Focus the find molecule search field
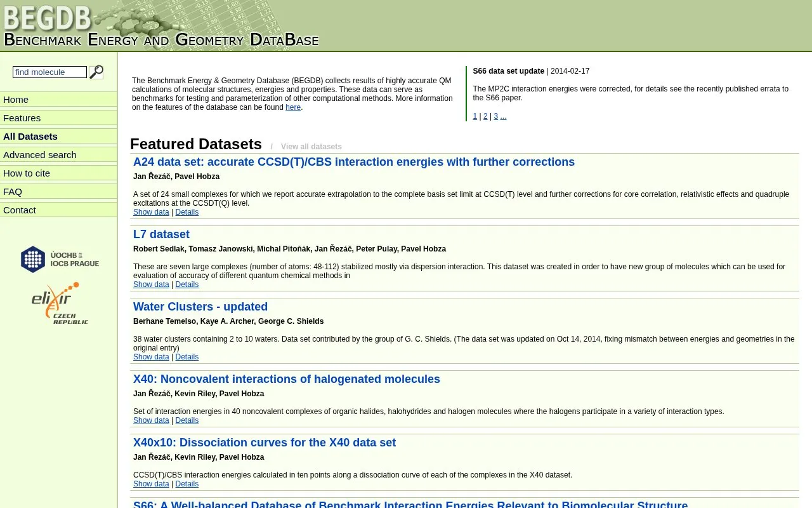The width and height of the screenshot is (812, 508). tap(49, 72)
